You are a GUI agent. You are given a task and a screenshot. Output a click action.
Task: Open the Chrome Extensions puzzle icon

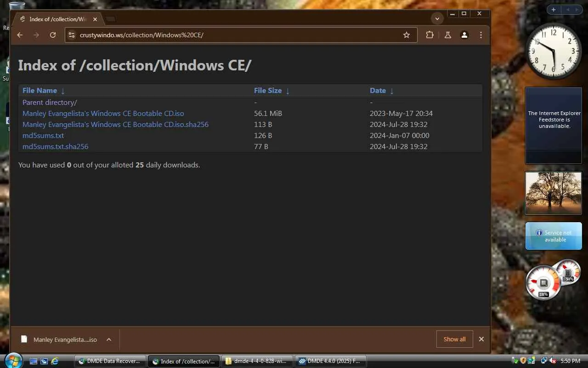[x=430, y=35]
